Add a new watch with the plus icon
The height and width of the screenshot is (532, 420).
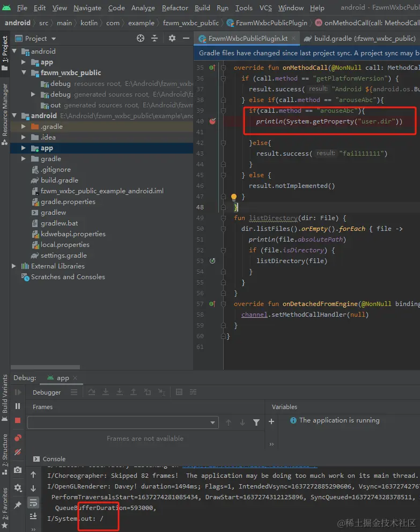click(271, 421)
